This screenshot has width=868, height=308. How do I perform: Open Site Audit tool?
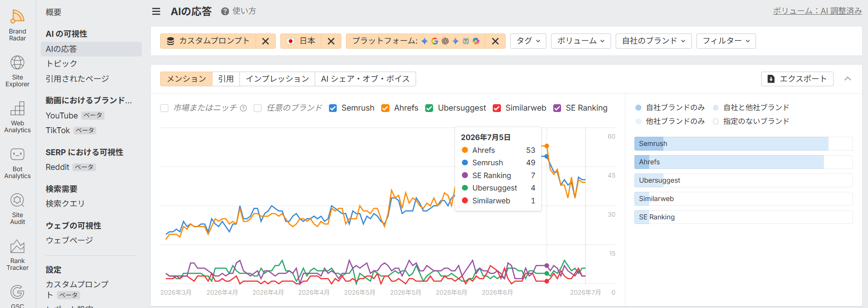(x=17, y=209)
